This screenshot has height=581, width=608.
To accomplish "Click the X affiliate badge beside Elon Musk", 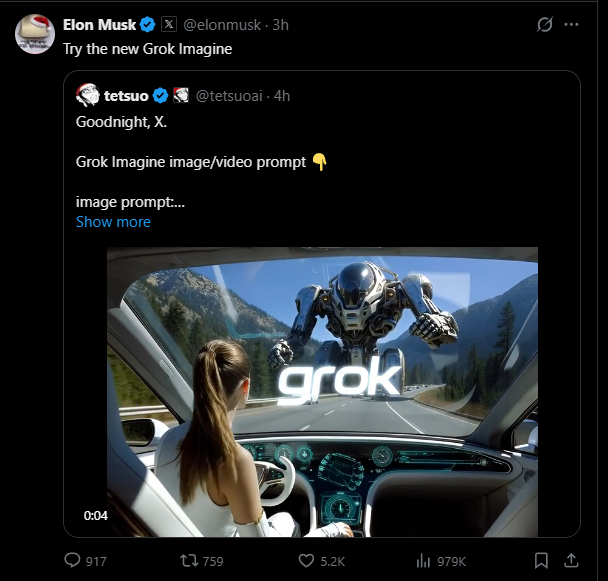I will [x=169, y=25].
